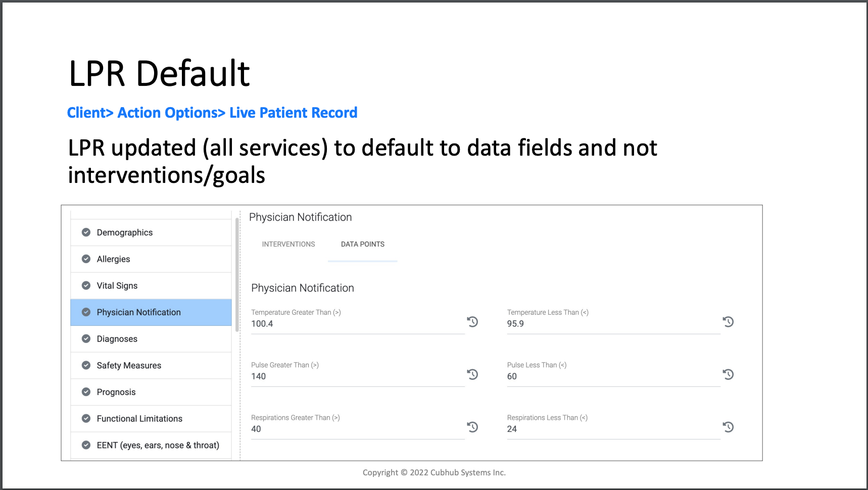The image size is (868, 490).
Task: Open history for Pulse Less Than field
Action: 728,374
